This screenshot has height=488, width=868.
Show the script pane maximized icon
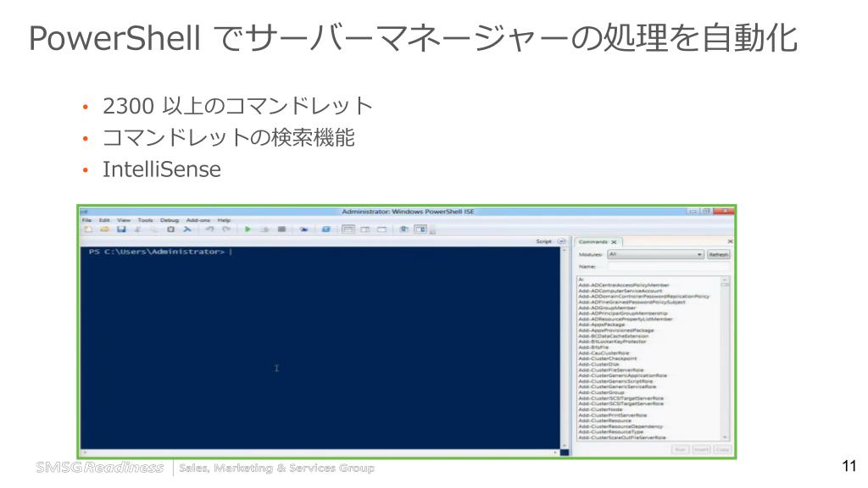[x=382, y=229]
